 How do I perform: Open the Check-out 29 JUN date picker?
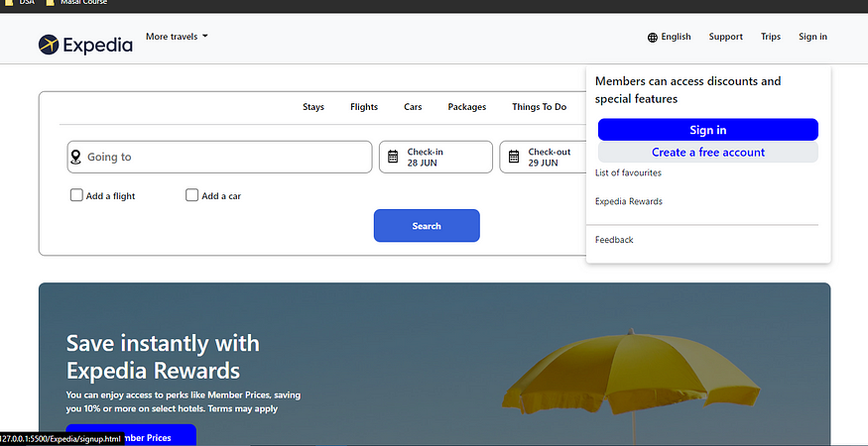pos(543,158)
